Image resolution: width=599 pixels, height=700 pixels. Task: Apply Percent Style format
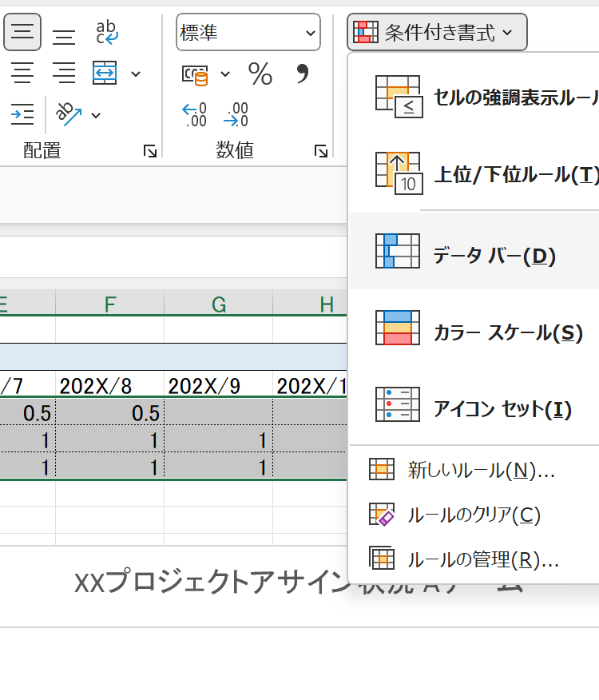tap(260, 74)
